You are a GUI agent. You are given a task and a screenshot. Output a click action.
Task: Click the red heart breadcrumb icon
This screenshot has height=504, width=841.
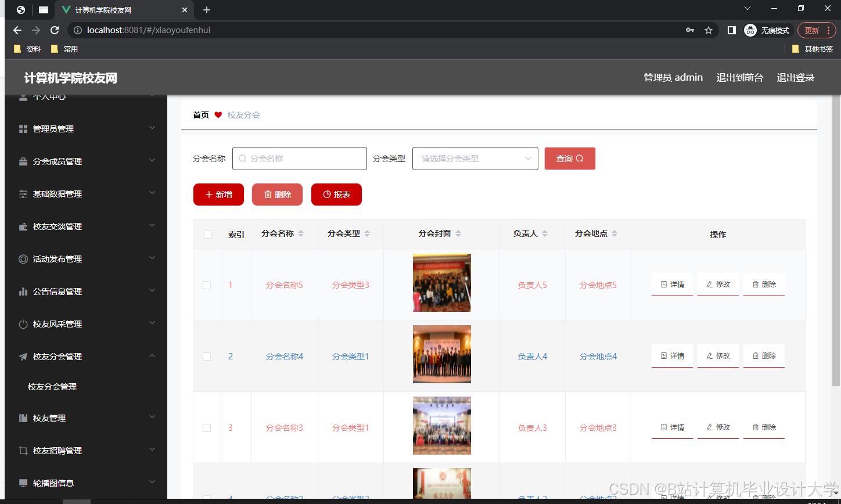(218, 115)
